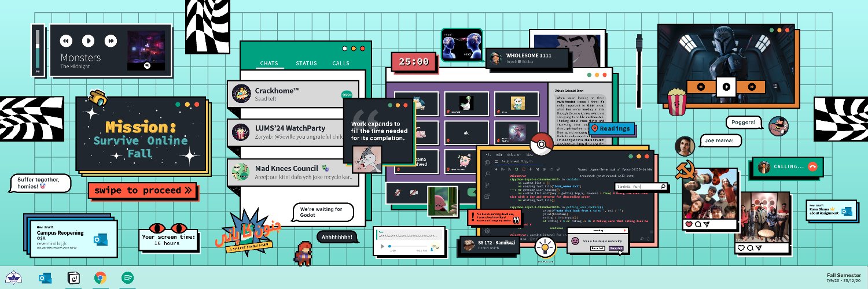Hang up the CALLING call
Viewport: 868px width, 289px height.
813,166
